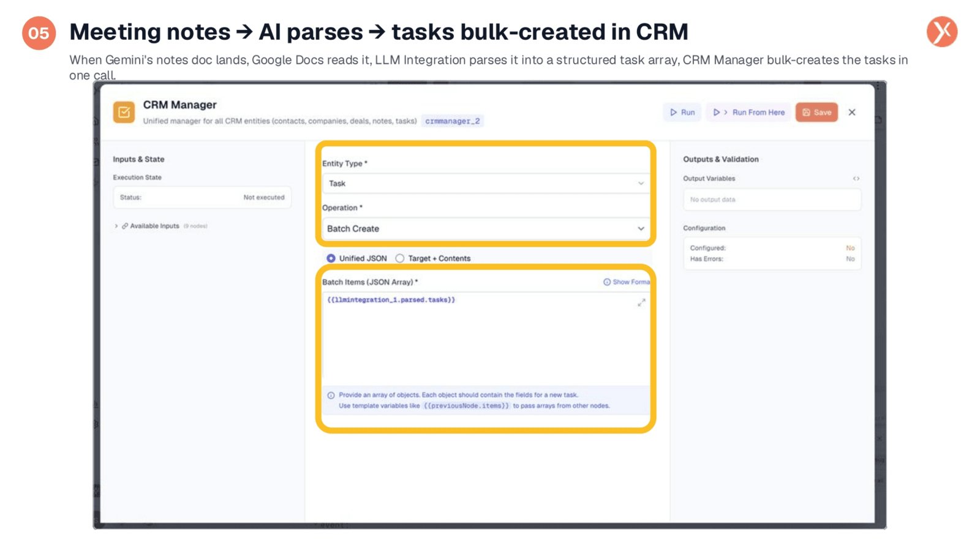The width and height of the screenshot is (980, 551).
Task: Open the Operation Batch Create dropdown
Action: tap(485, 228)
